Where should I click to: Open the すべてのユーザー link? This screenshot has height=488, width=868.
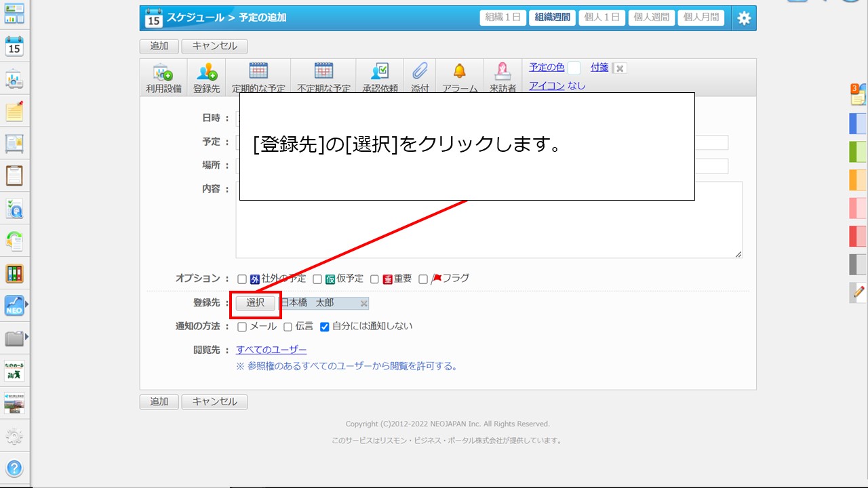pyautogui.click(x=271, y=350)
